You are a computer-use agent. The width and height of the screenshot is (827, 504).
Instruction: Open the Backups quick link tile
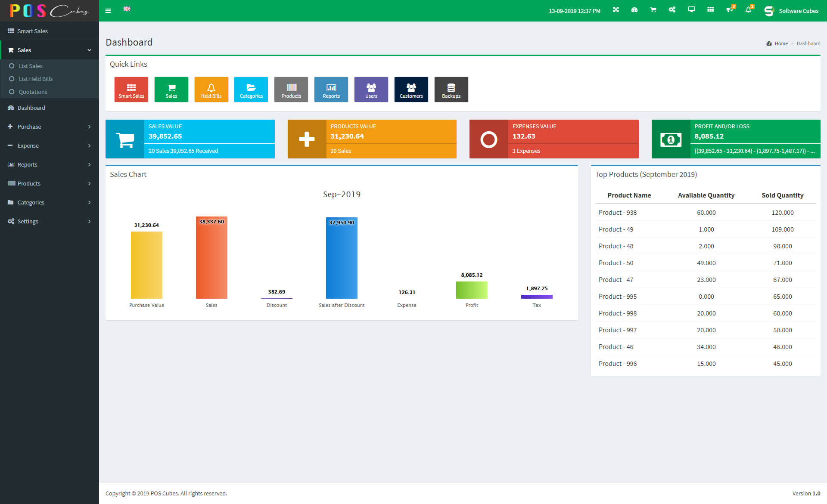(451, 90)
